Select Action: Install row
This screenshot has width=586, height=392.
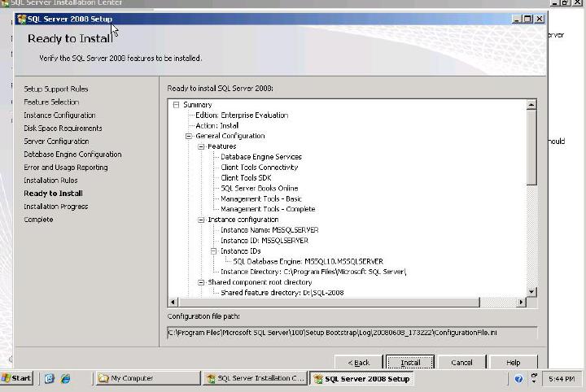coord(216,126)
